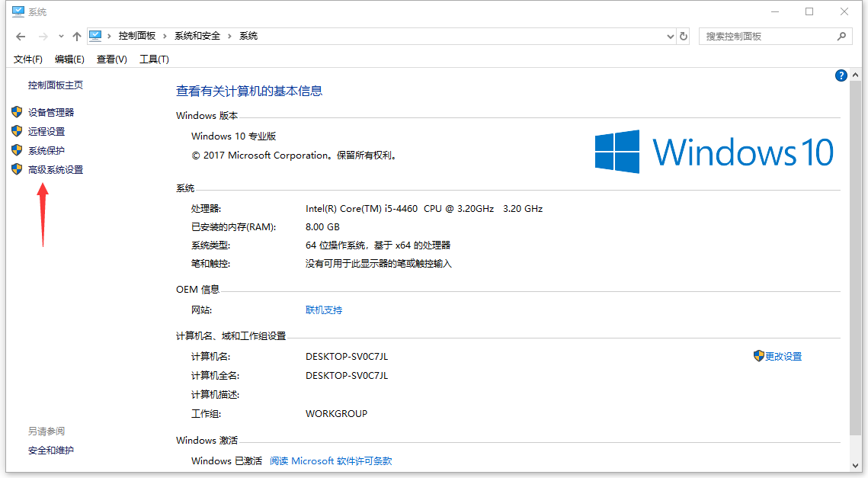Click the Windows 已激活 status text

pyautogui.click(x=226, y=460)
